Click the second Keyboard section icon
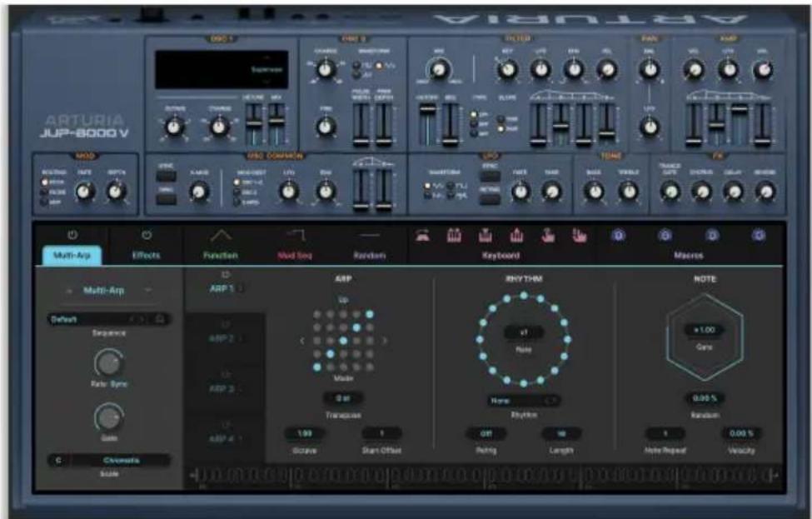Image resolution: width=812 pixels, height=519 pixels. coord(454,237)
